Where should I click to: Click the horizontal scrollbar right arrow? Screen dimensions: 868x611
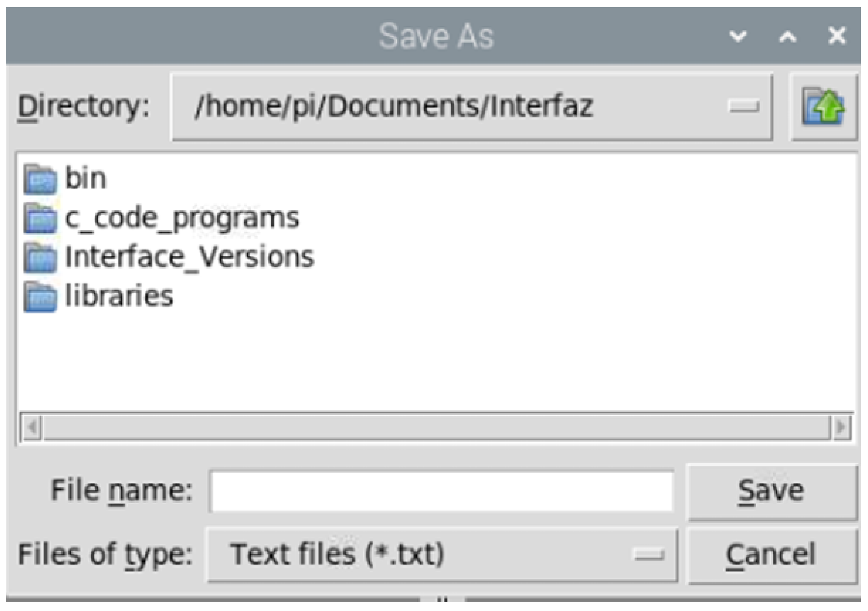pos(841,427)
